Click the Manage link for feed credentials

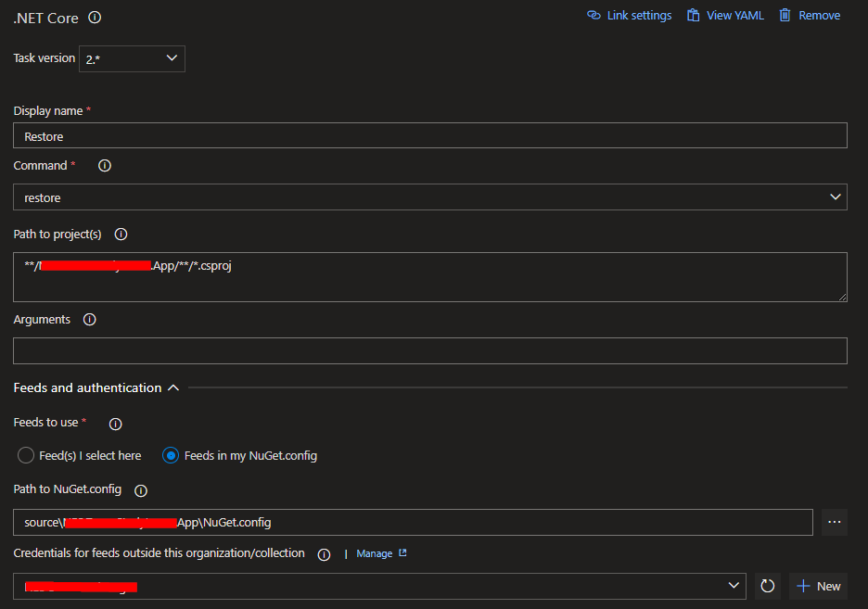pos(375,553)
